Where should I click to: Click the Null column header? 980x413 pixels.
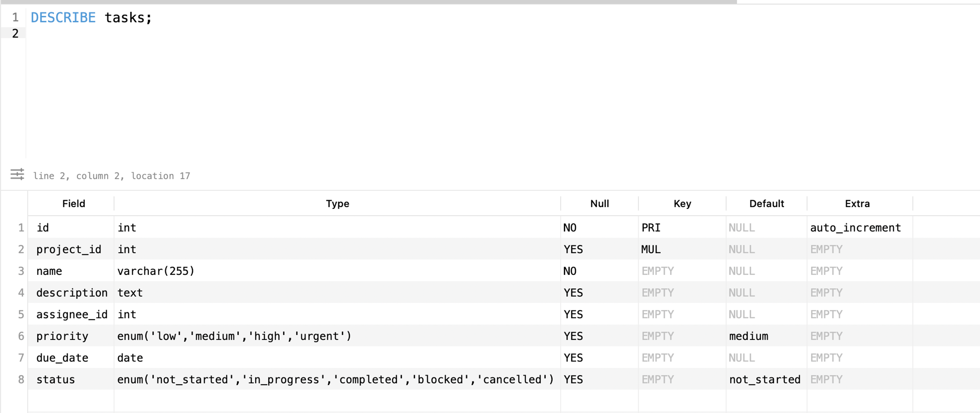[x=599, y=204]
